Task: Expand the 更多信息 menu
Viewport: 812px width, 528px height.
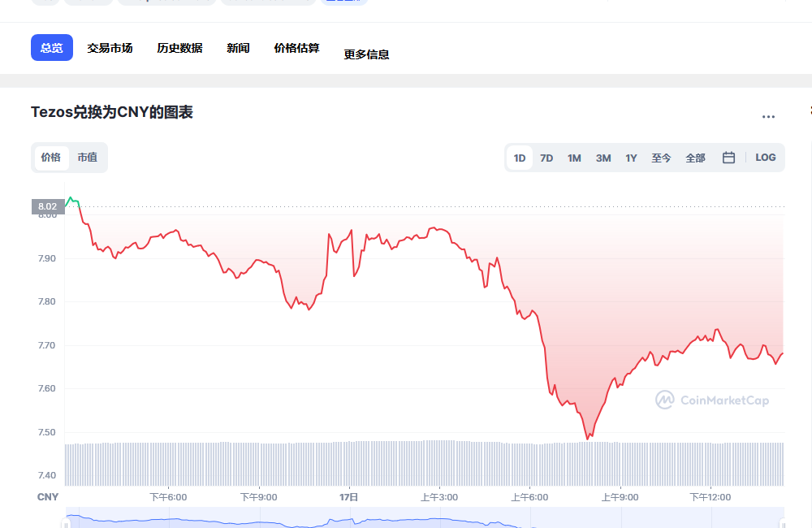Action: click(367, 54)
